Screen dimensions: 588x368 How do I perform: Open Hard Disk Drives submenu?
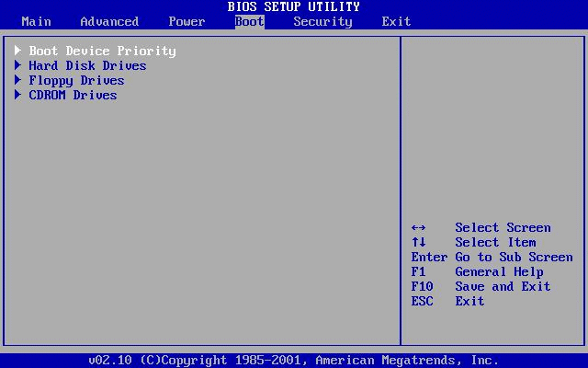(88, 65)
